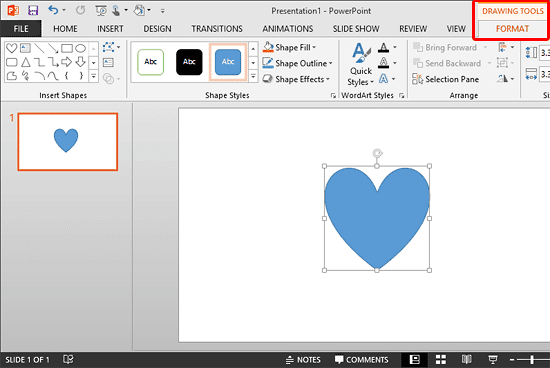Apply the black Abc shape style
The image size is (550, 368).
pos(189,62)
